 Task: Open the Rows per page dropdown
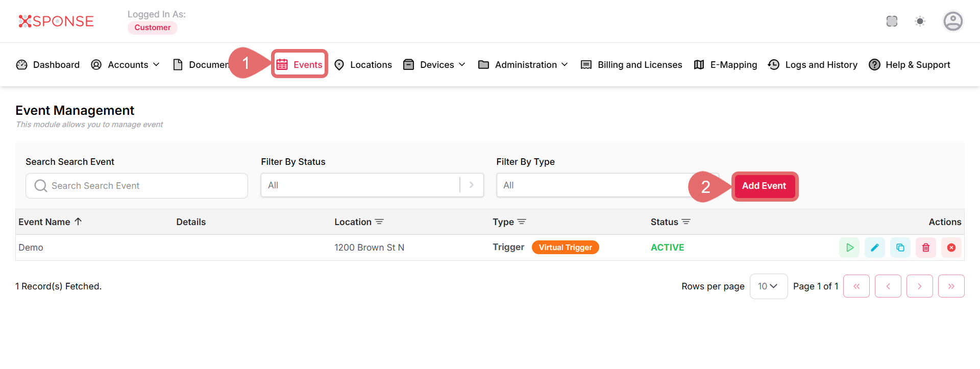(x=768, y=286)
